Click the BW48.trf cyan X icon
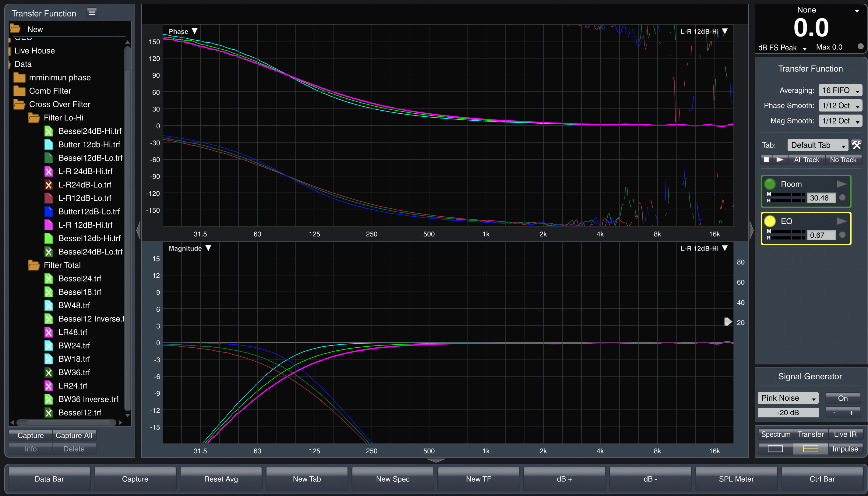The width and height of the screenshot is (868, 496). point(49,305)
